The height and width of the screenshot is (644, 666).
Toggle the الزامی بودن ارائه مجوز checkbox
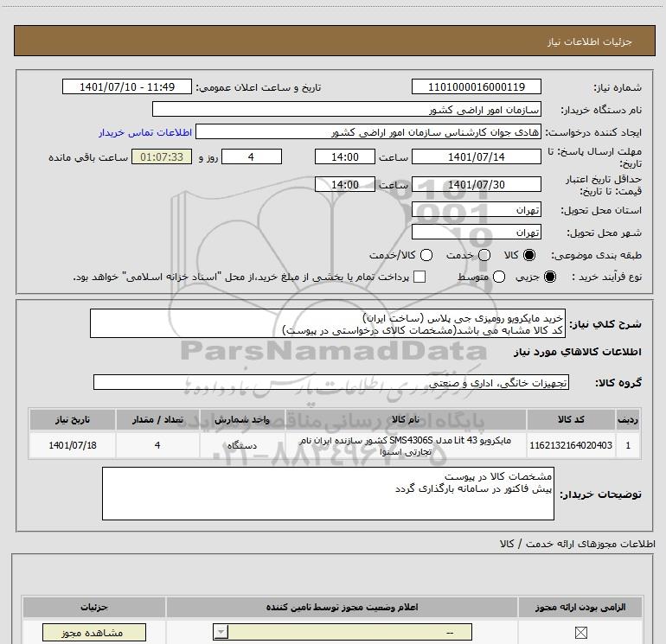click(x=580, y=633)
